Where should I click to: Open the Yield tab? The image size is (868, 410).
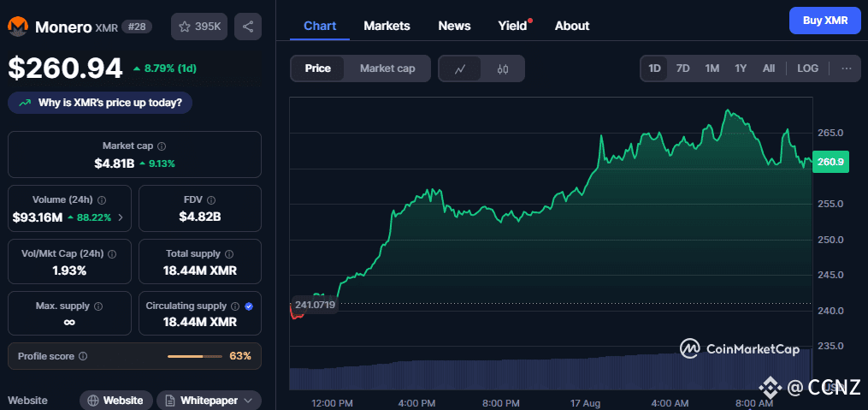[512, 26]
